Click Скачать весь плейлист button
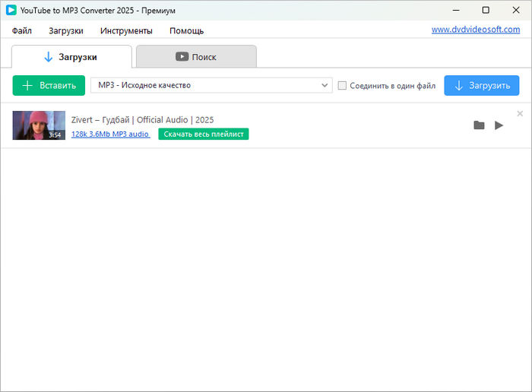Screen dimensions: 532x392 pos(204,134)
